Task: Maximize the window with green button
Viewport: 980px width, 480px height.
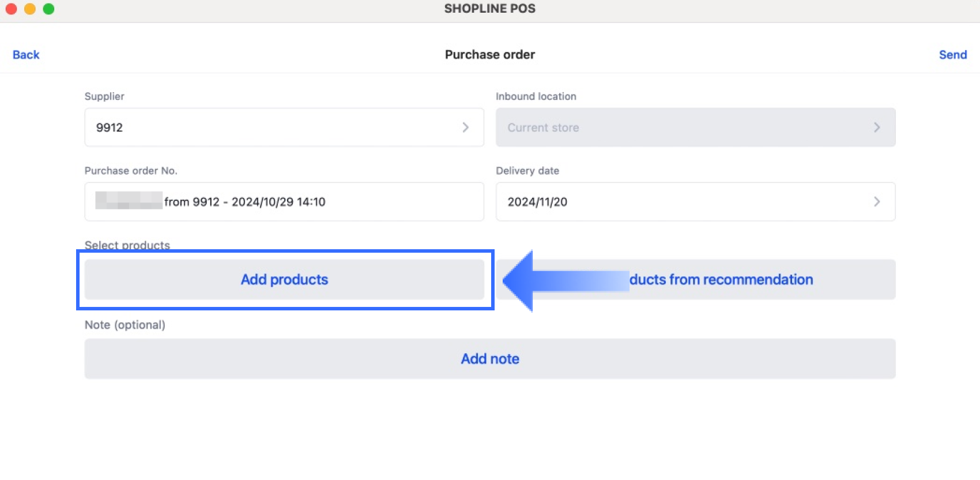Action: pos(49,9)
